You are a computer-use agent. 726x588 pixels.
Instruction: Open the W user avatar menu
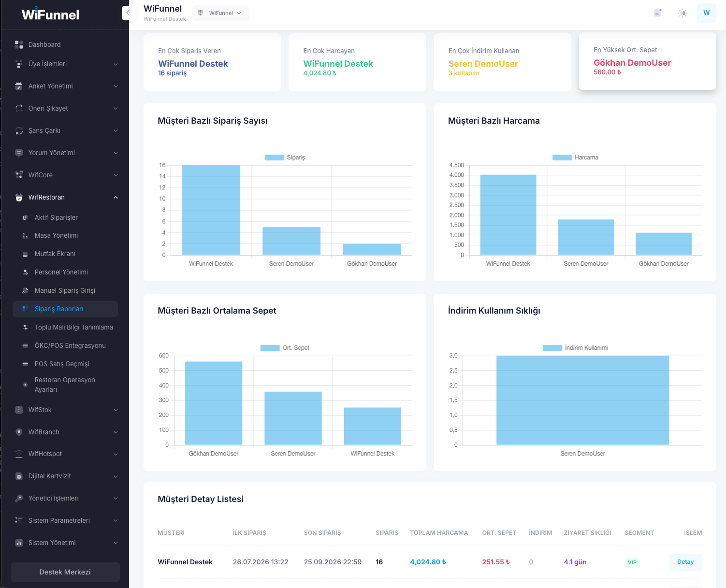(707, 13)
